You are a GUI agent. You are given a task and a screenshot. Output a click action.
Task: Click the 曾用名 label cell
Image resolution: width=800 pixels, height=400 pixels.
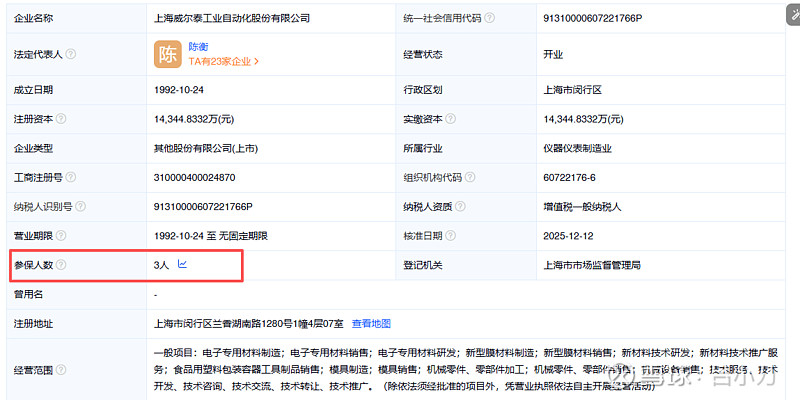click(x=77, y=294)
